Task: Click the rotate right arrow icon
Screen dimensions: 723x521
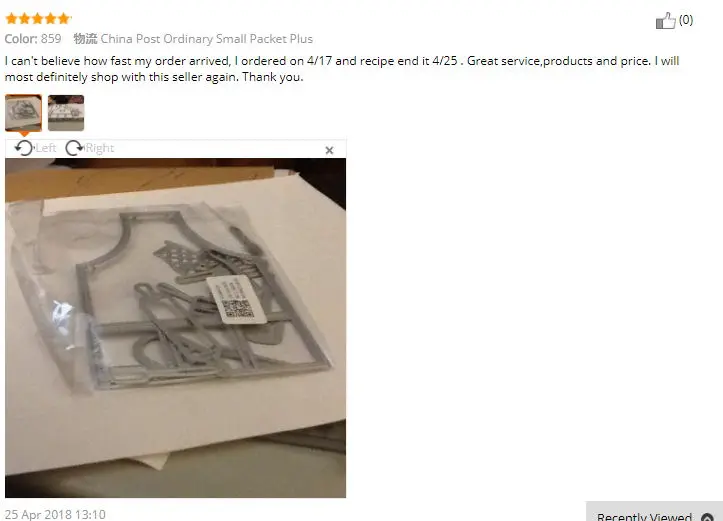Action: [x=74, y=148]
